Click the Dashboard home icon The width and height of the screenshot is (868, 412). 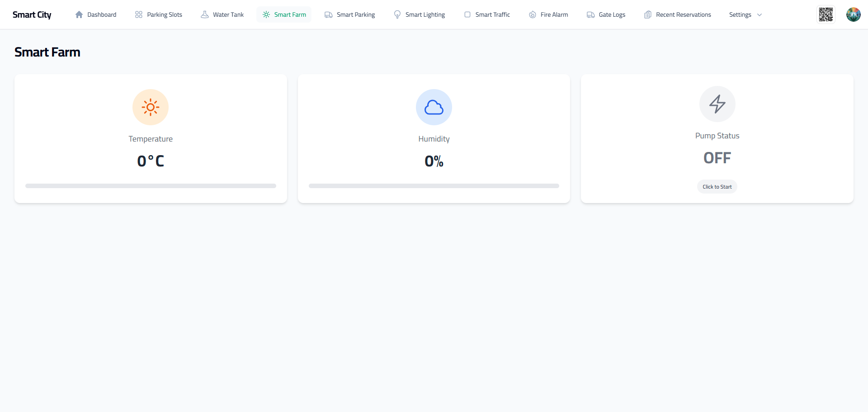click(x=79, y=14)
